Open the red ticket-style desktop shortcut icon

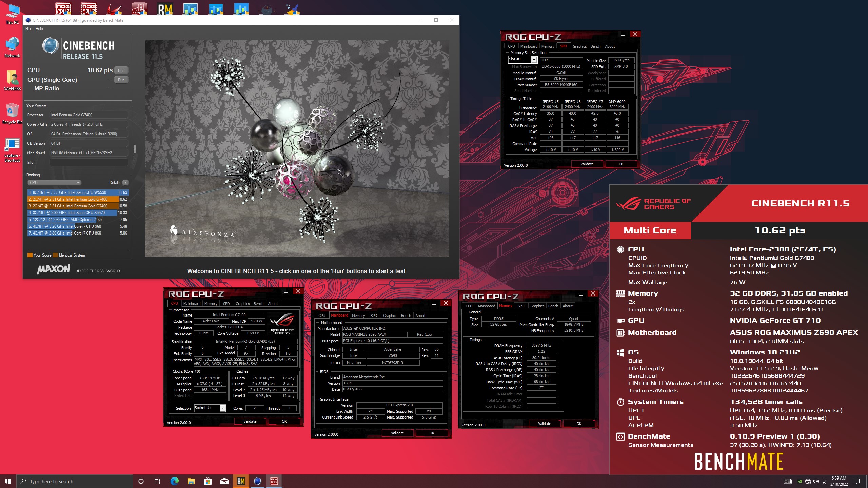tap(139, 9)
